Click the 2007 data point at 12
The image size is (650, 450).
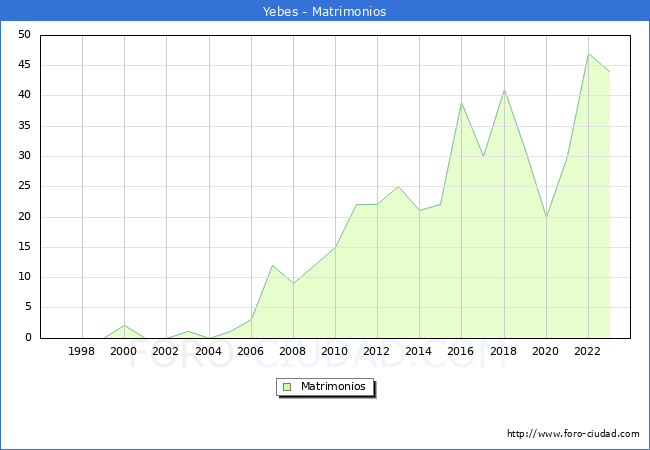click(x=272, y=265)
